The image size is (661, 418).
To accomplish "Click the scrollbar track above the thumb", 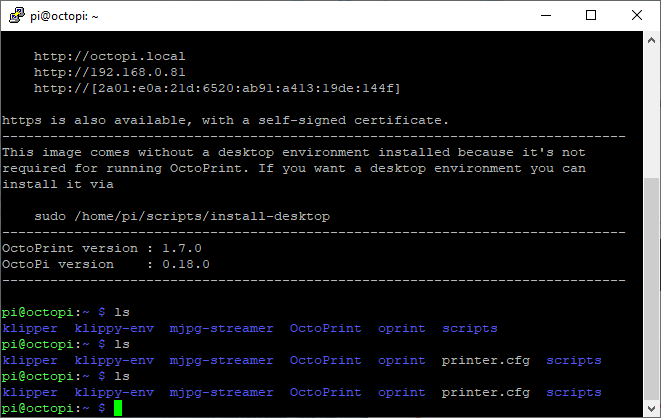I will point(651,113).
